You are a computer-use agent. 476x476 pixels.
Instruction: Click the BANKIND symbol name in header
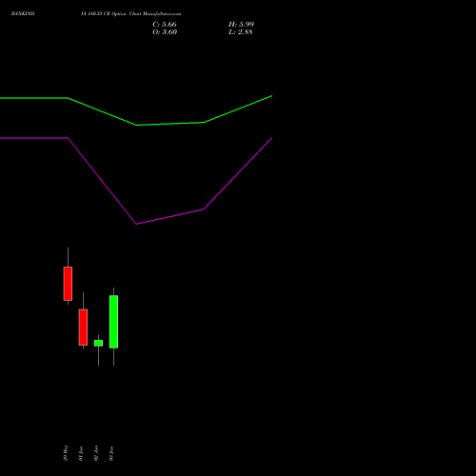click(23, 13)
